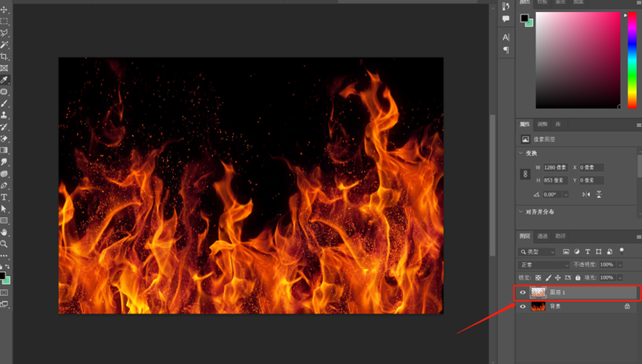Click the flip horizontal icon in Properties
The height and width of the screenshot is (364, 642).
(x=586, y=194)
